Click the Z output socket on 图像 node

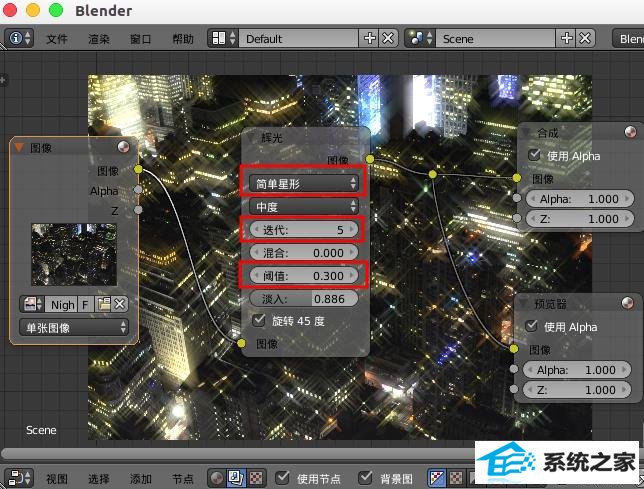tap(138, 210)
